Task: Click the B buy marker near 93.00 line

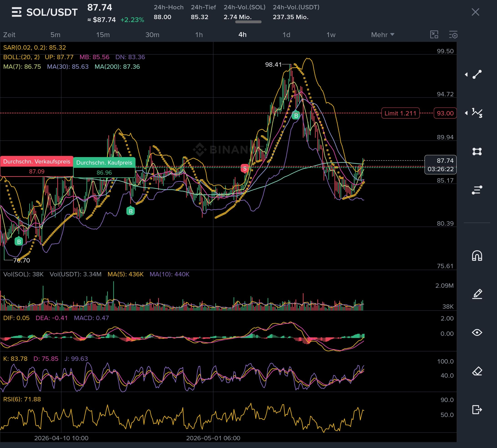Action: coord(296,115)
